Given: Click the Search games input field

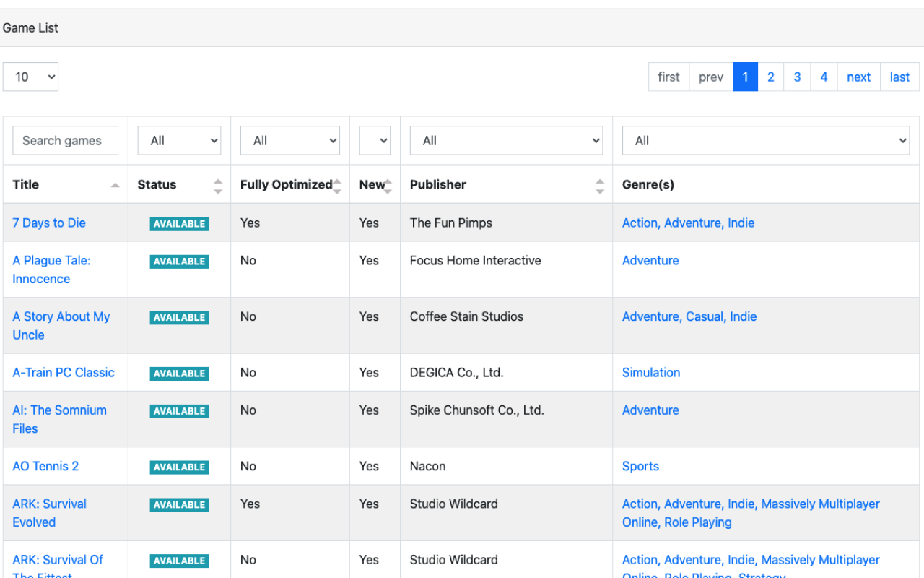Looking at the screenshot, I should pyautogui.click(x=65, y=141).
